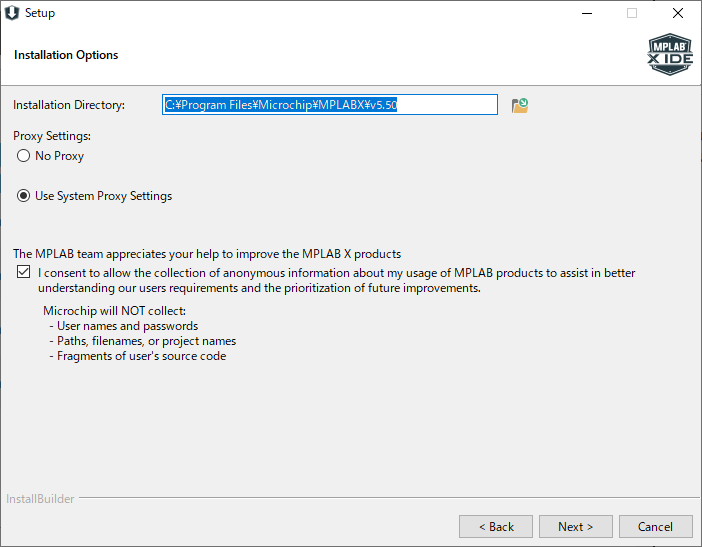The width and height of the screenshot is (702, 547).
Task: Click the InstallBuilder label
Action: (x=40, y=499)
